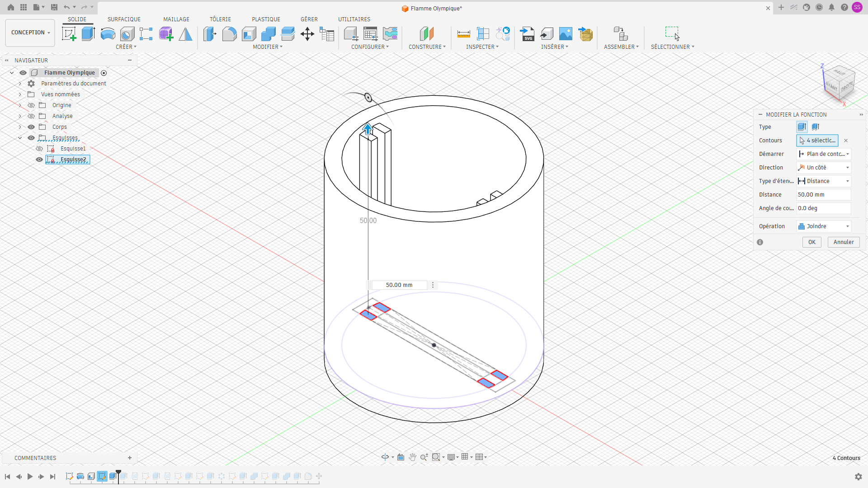Open the MODIFIER menu label
Viewport: 868px width, 488px height.
pos(267,47)
